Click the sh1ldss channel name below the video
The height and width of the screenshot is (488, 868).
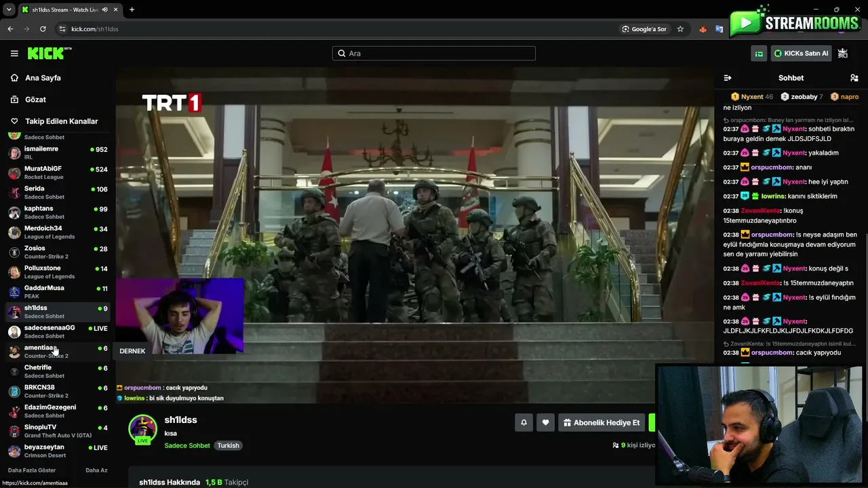point(180,420)
